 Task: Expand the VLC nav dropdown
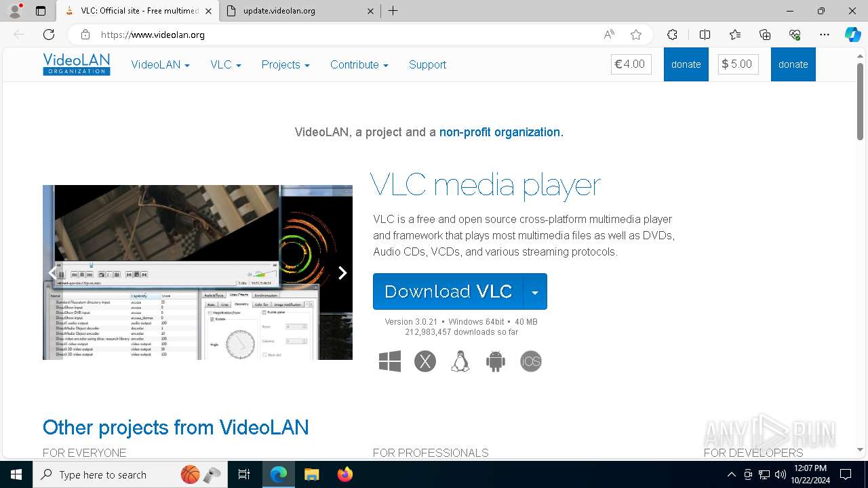click(x=226, y=64)
